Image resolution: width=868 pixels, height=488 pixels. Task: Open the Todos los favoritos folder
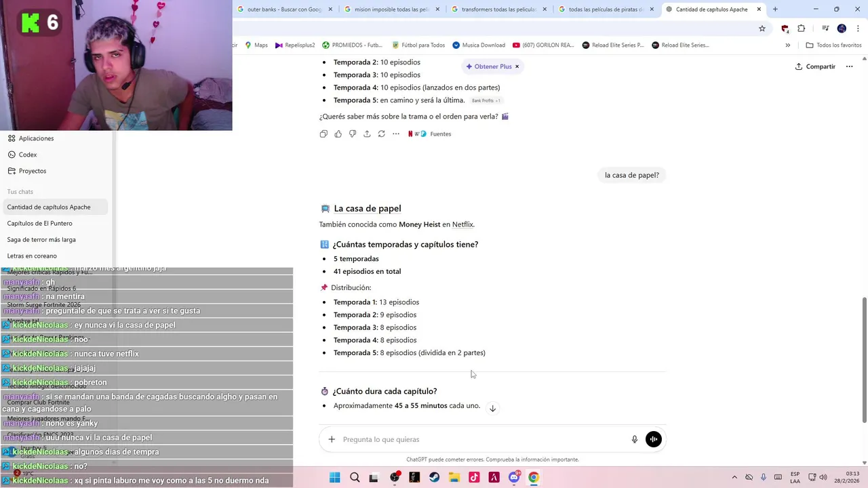click(x=833, y=45)
